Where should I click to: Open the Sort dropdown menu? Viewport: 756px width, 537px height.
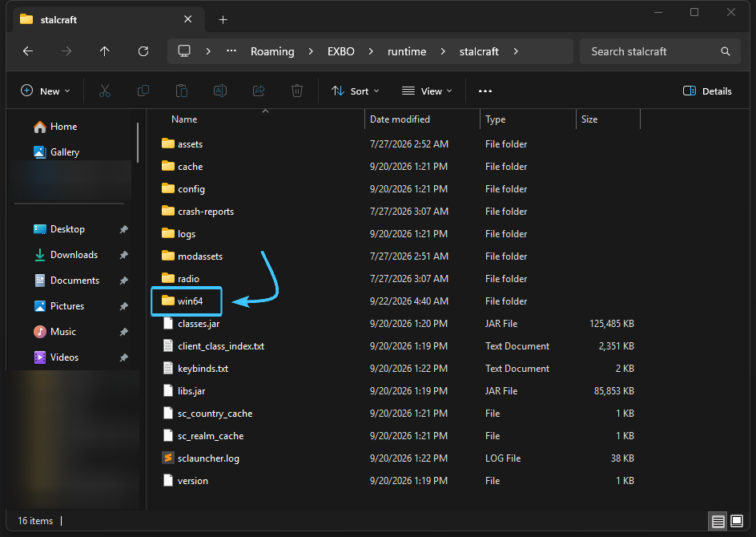356,91
